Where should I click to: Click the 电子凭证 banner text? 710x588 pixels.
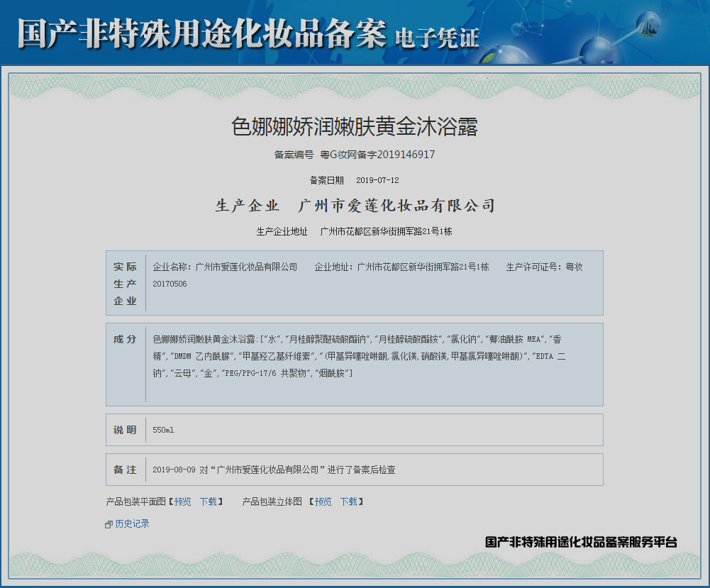point(437,38)
